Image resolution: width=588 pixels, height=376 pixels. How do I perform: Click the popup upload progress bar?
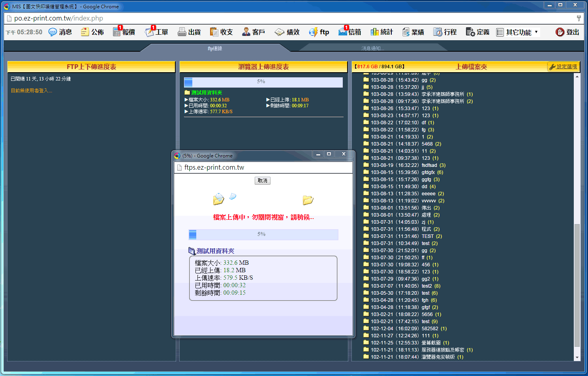[263, 234]
